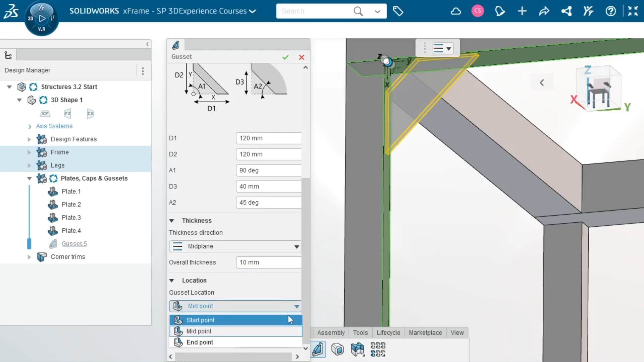Click the 3DPlay compass icon top left
644x362 pixels.
[42, 18]
